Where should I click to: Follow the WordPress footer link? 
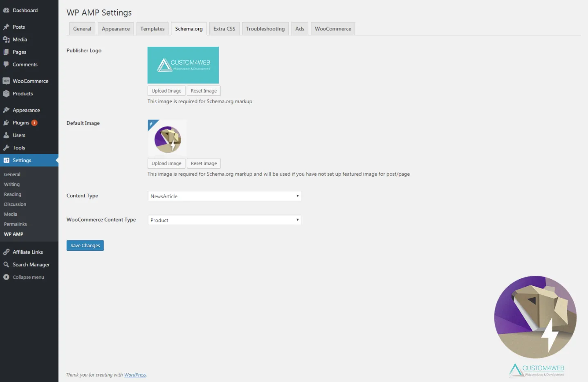(135, 375)
